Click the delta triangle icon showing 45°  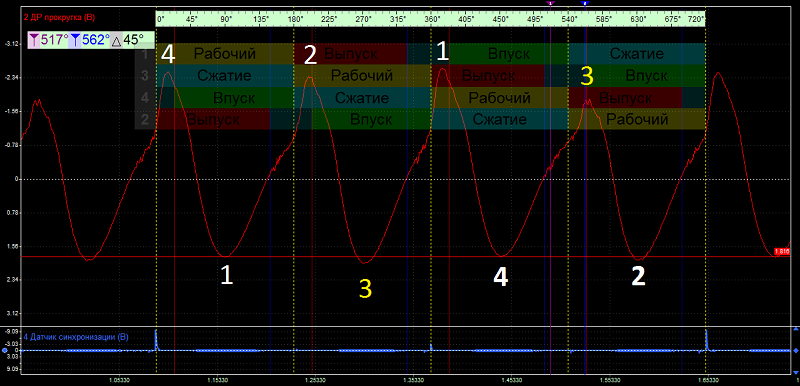coord(116,40)
